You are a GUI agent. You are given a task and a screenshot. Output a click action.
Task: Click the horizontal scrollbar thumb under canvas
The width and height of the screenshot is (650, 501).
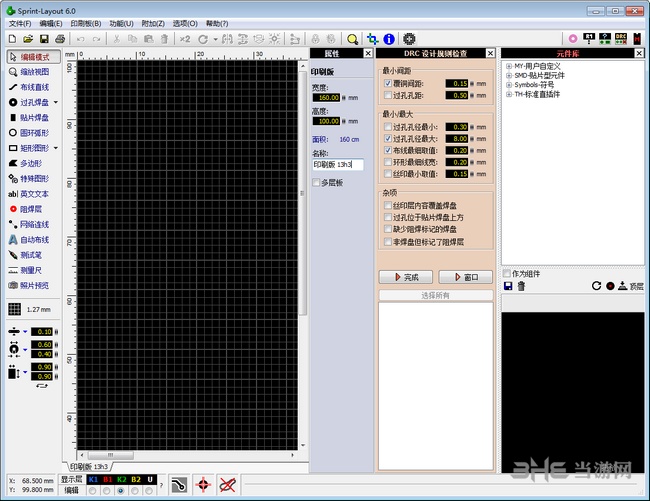(111, 455)
